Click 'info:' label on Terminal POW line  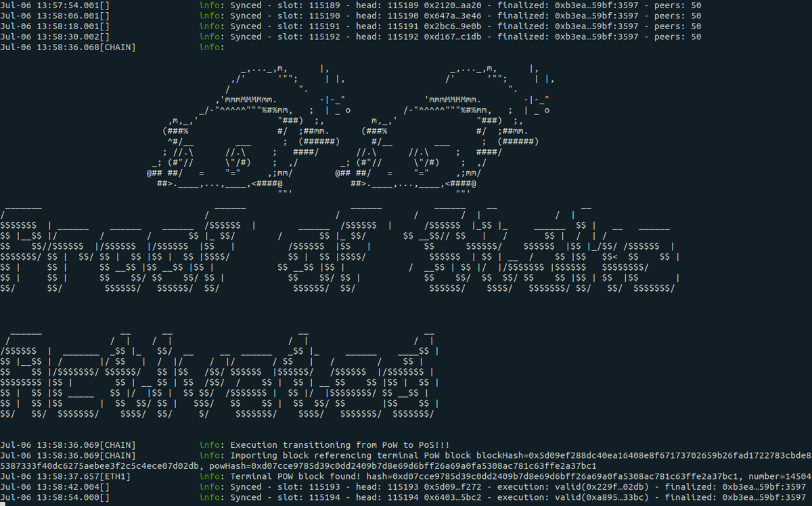point(212,477)
